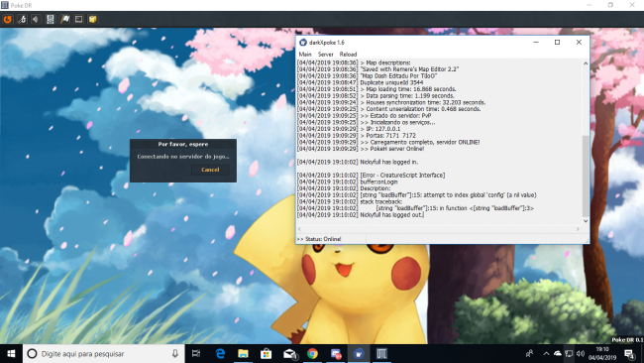Viewport: 644px width, 363px height.
Task: Expand hidden system tray icons chevron
Action: [546, 353]
